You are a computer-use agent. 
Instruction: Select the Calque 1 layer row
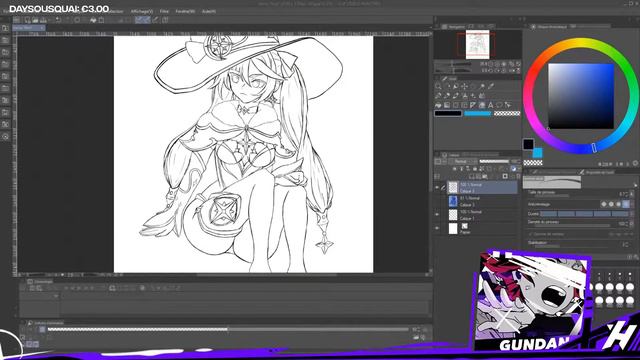(x=482, y=215)
